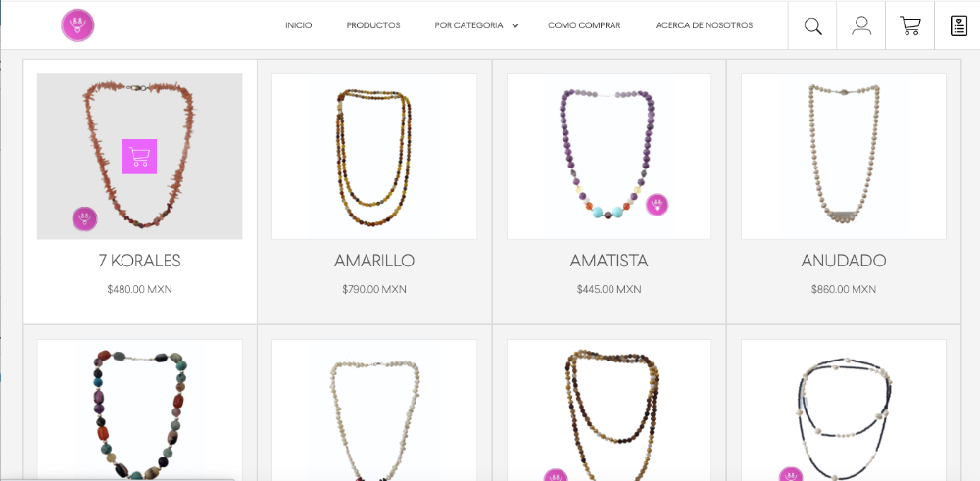Open Acerca de Nosotros page
The width and height of the screenshot is (980, 481).
[704, 25]
